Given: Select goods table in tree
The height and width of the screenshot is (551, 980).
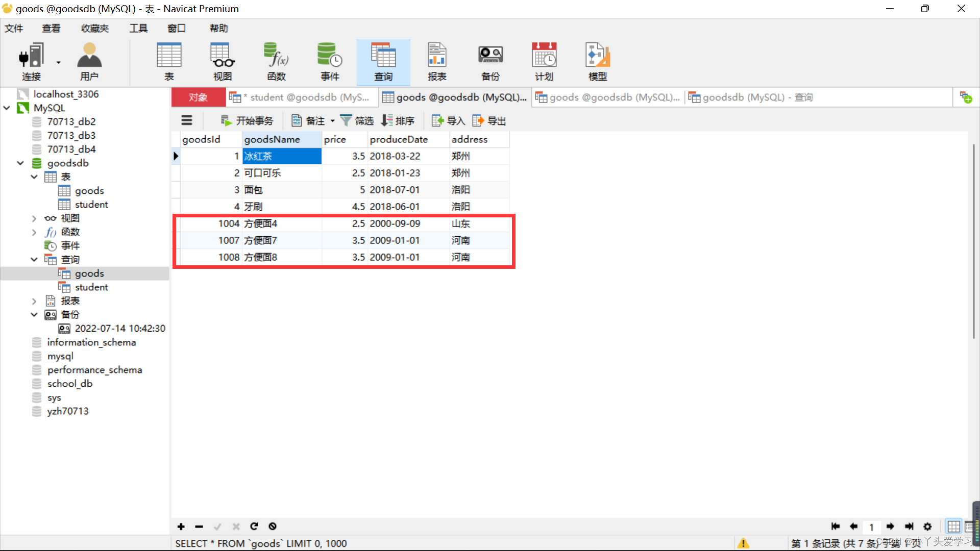Looking at the screenshot, I should (x=89, y=191).
